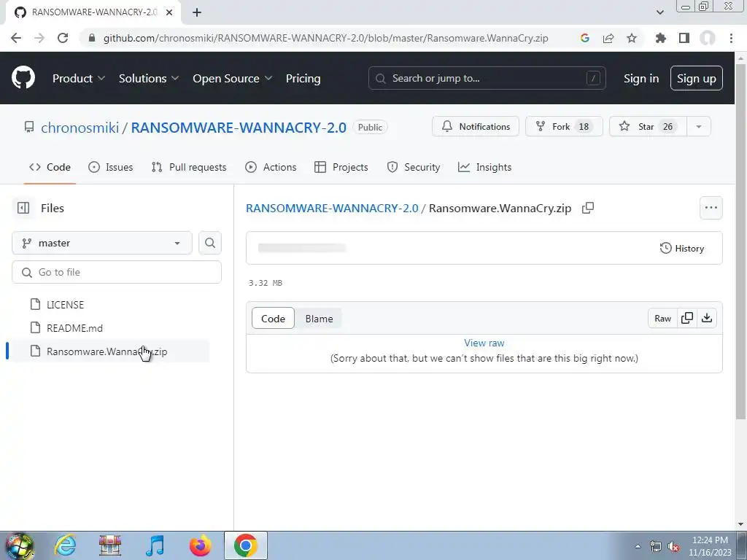Image resolution: width=747 pixels, height=560 pixels.
Task: Open Chrome side panel icon
Action: pos(684,38)
